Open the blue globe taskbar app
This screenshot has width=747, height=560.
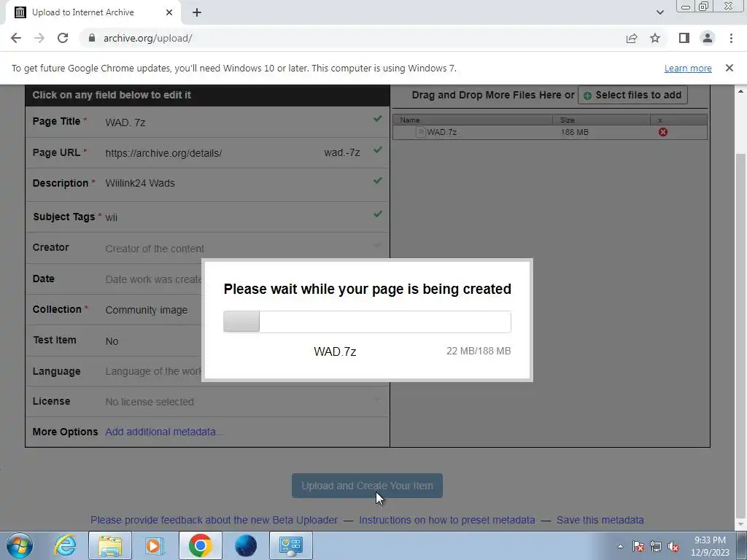click(246, 545)
